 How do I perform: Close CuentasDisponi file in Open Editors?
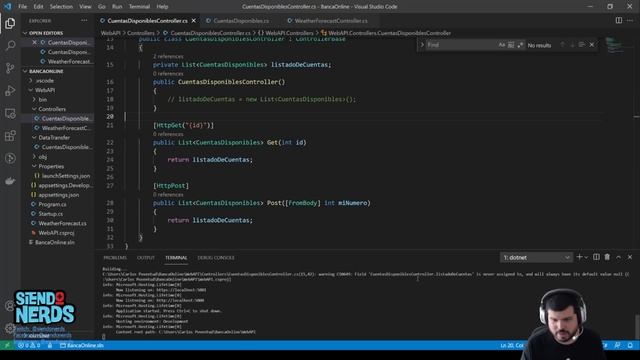pyautogui.click(x=35, y=42)
